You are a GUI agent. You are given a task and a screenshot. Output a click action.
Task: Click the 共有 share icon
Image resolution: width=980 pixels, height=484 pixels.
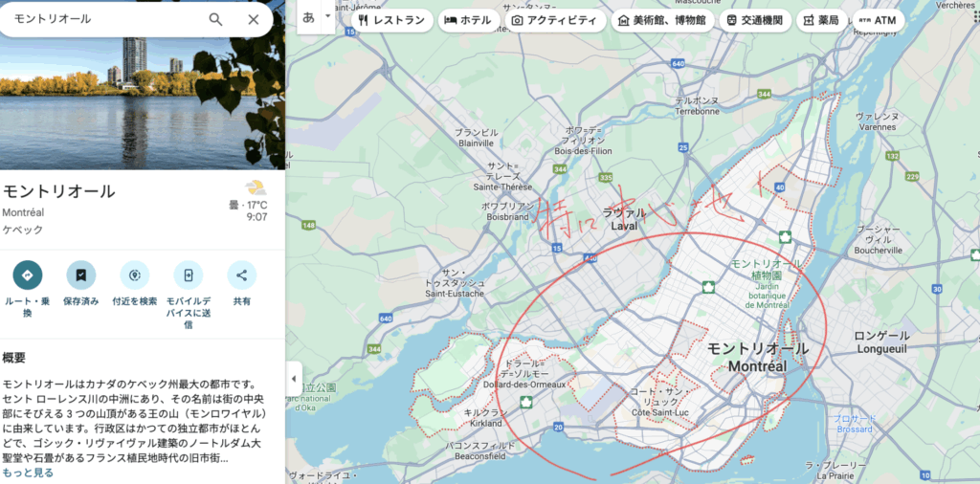tap(242, 275)
